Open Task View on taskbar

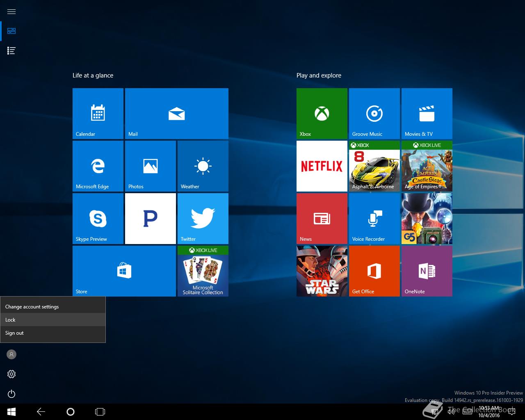click(100, 412)
